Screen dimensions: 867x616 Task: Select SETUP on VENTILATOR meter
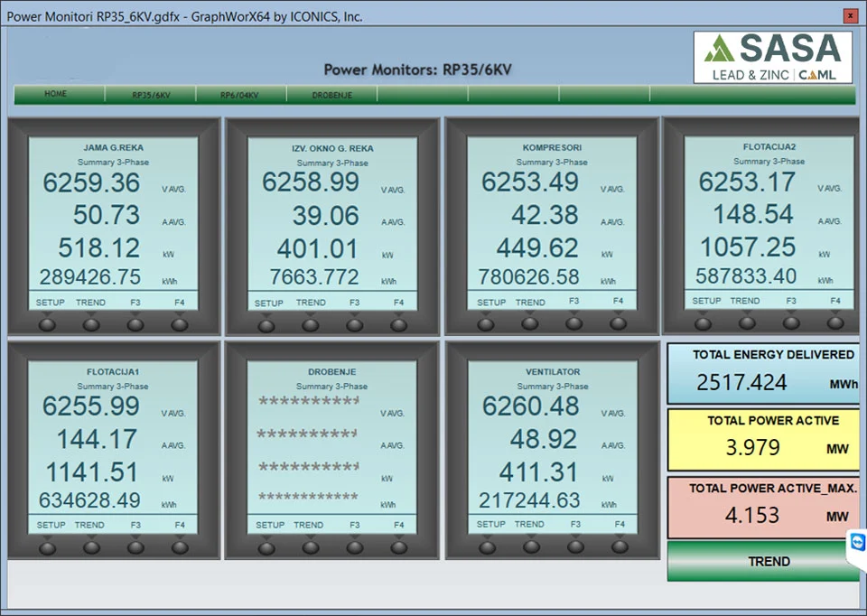[x=491, y=524]
